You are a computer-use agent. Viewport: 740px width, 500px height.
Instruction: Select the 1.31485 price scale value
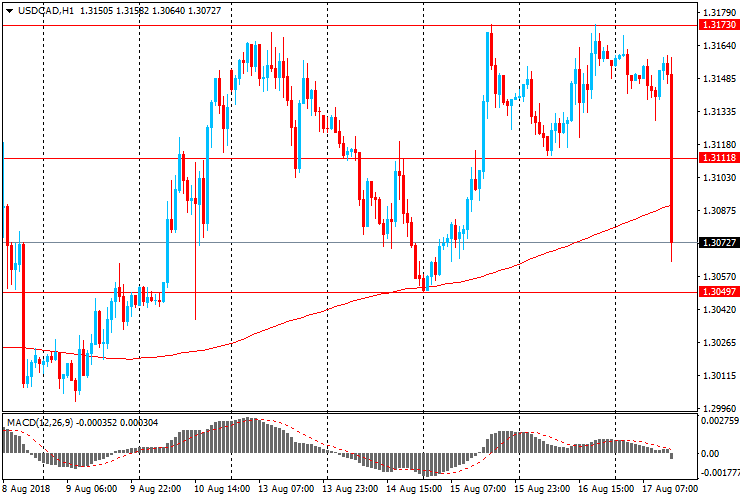coord(719,78)
